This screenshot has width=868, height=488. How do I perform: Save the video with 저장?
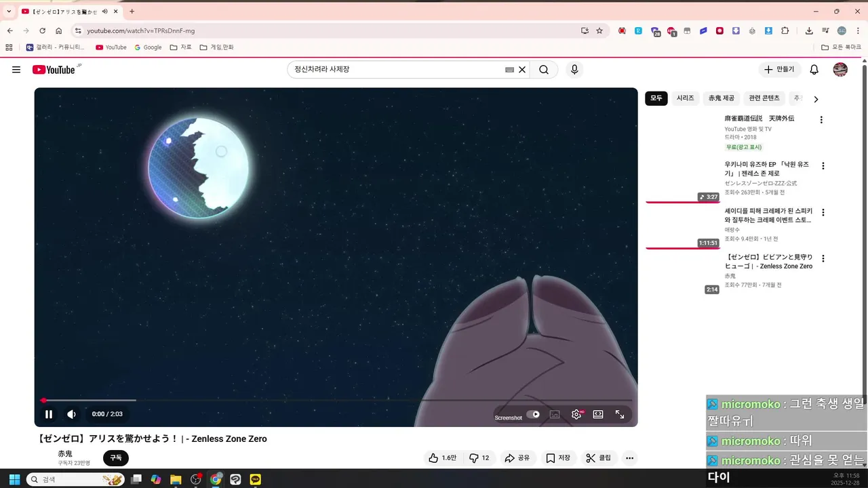(x=558, y=458)
